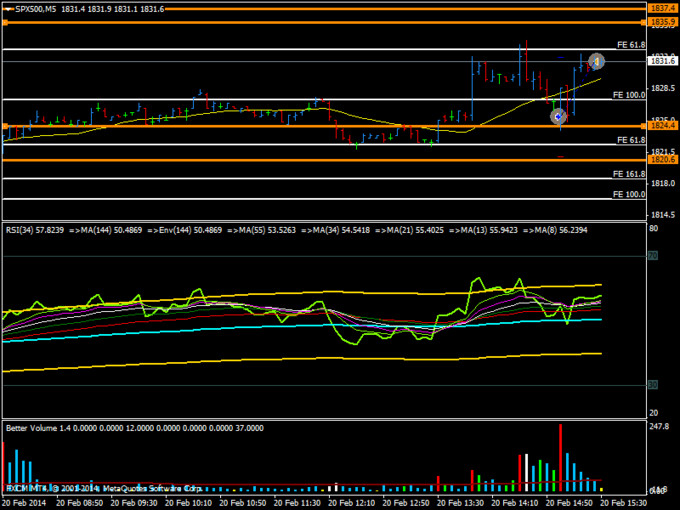
Task: Click the circled blue arrow marker near 1824.4
Action: pos(558,117)
